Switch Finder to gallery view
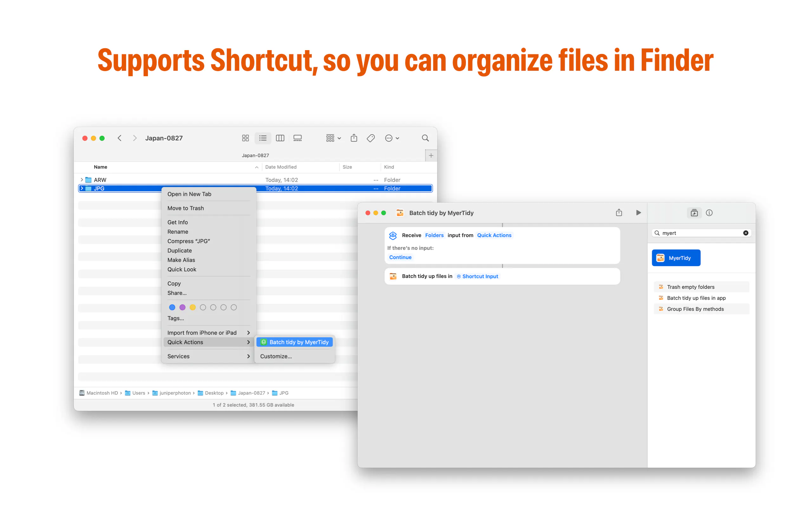Screen dimensions: 812x508 tap(297, 138)
